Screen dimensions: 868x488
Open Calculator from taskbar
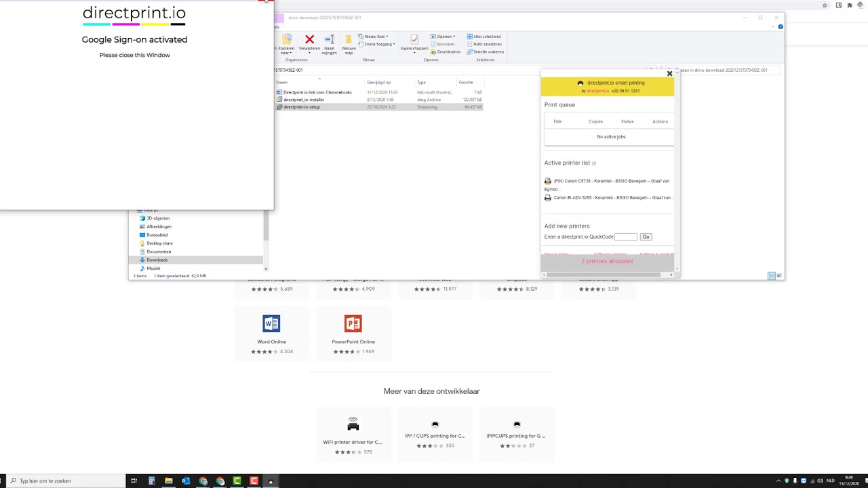tap(151, 481)
